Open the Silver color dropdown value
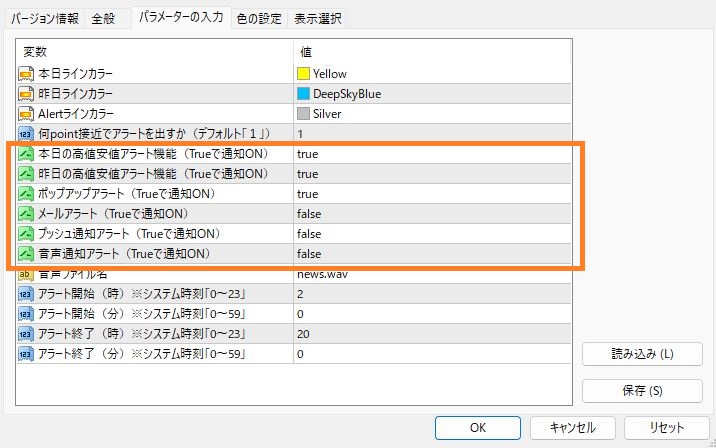This screenshot has width=716, height=448. tap(326, 114)
